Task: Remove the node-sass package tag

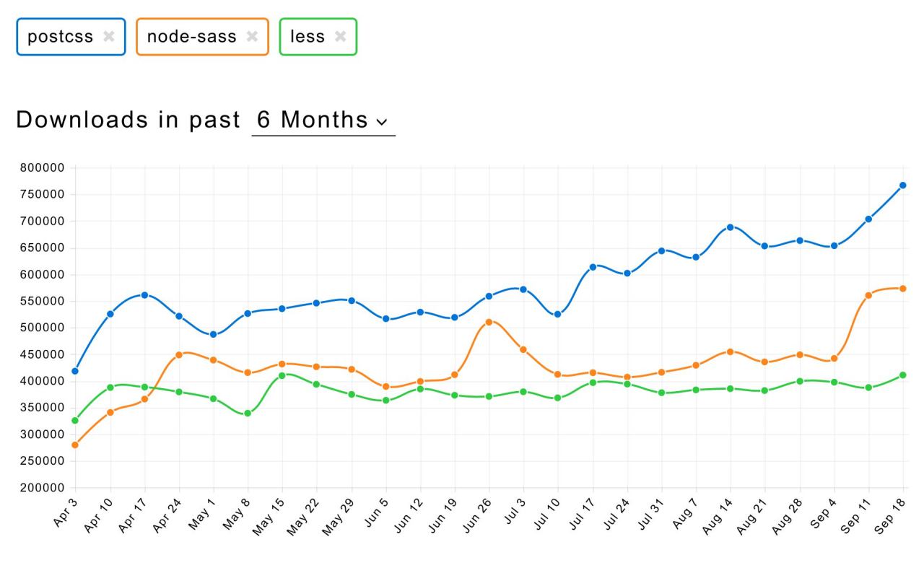Action: (x=252, y=37)
